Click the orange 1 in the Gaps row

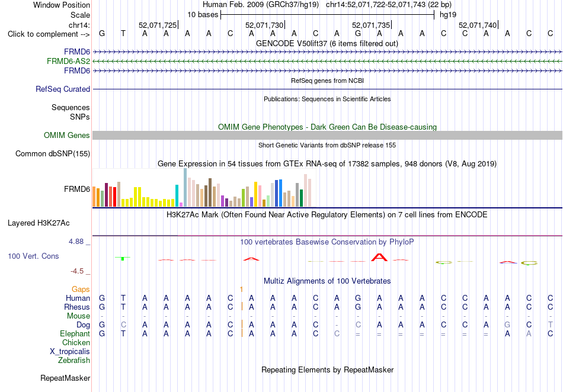point(241,289)
